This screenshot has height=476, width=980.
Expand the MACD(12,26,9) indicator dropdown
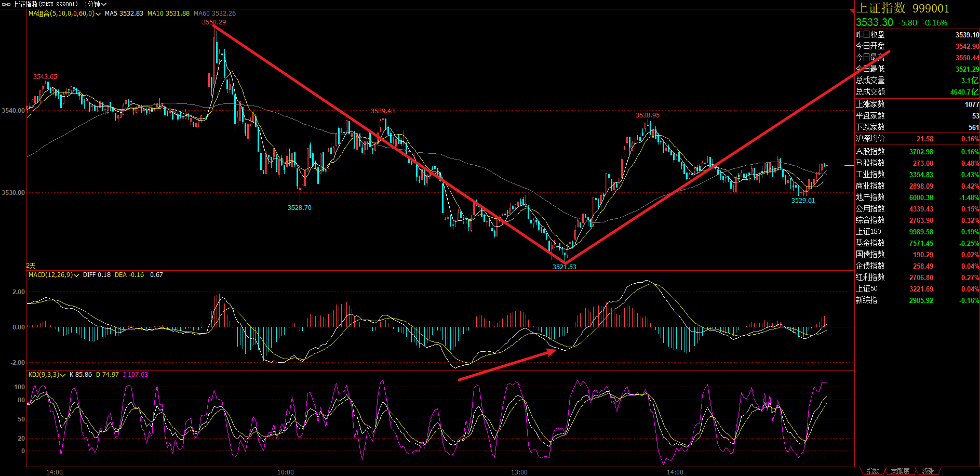pos(76,275)
